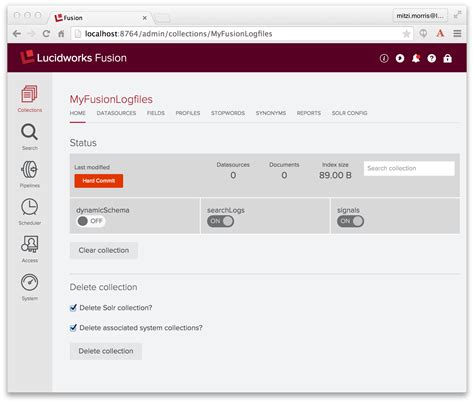Click the info icon in header
The image size is (474, 403).
[x=384, y=58]
